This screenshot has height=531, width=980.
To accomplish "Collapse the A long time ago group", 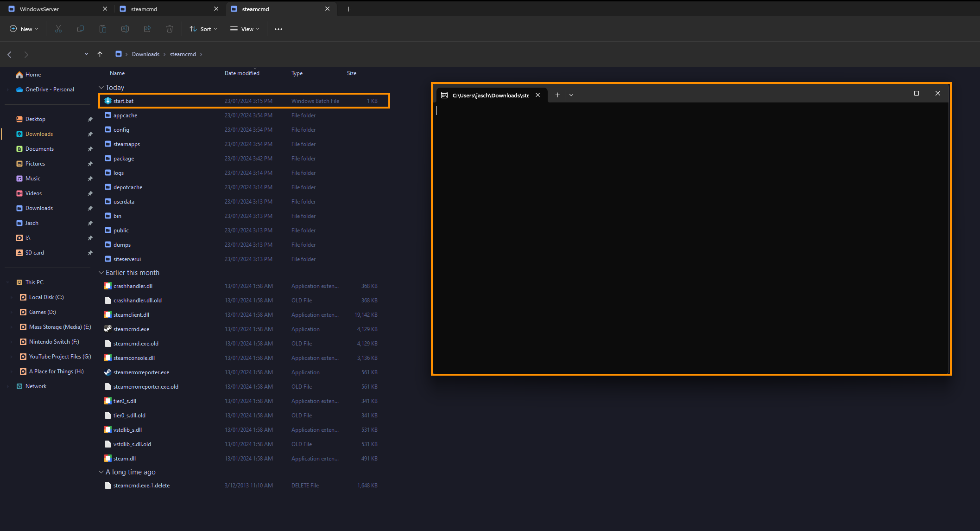I will (101, 472).
